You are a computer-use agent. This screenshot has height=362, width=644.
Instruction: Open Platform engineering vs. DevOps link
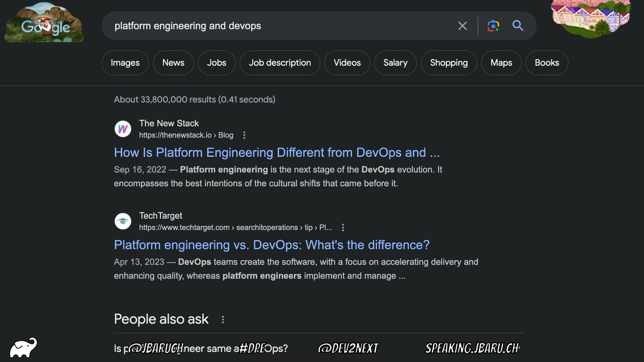[x=272, y=245]
